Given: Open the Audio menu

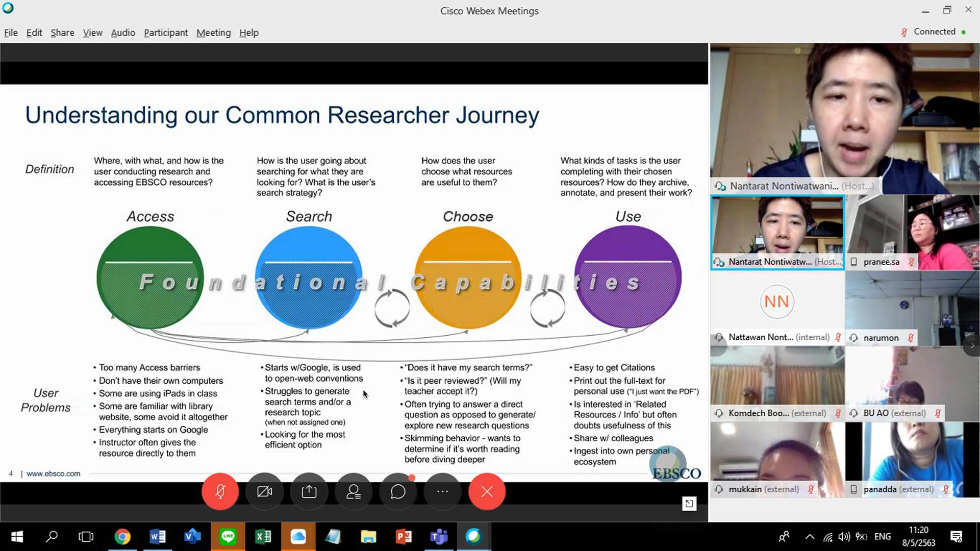Looking at the screenshot, I should 123,33.
